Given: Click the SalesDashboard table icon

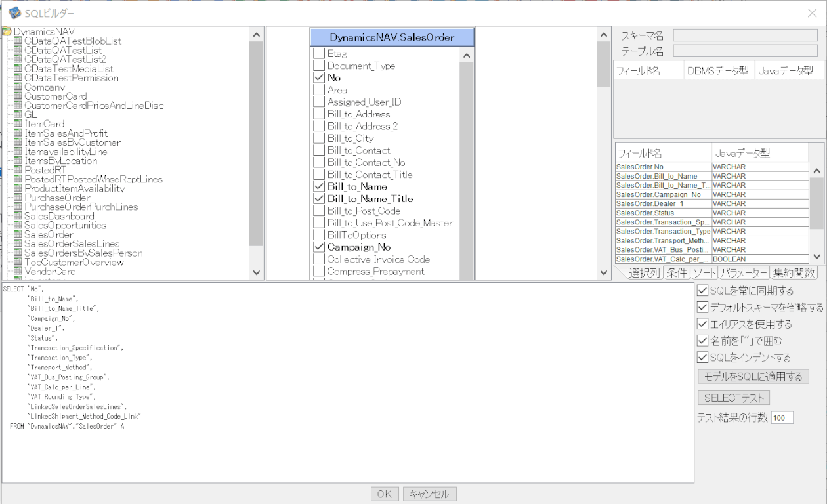Looking at the screenshot, I should [18, 215].
